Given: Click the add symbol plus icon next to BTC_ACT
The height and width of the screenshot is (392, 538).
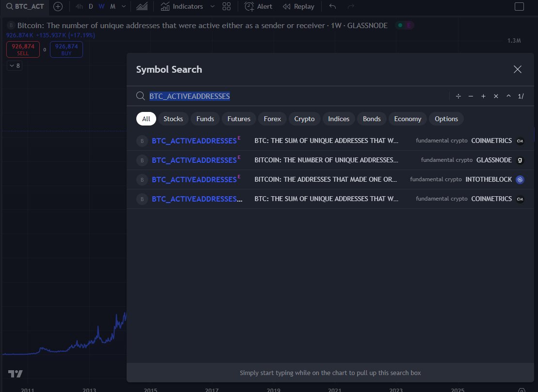Looking at the screenshot, I should point(58,6).
